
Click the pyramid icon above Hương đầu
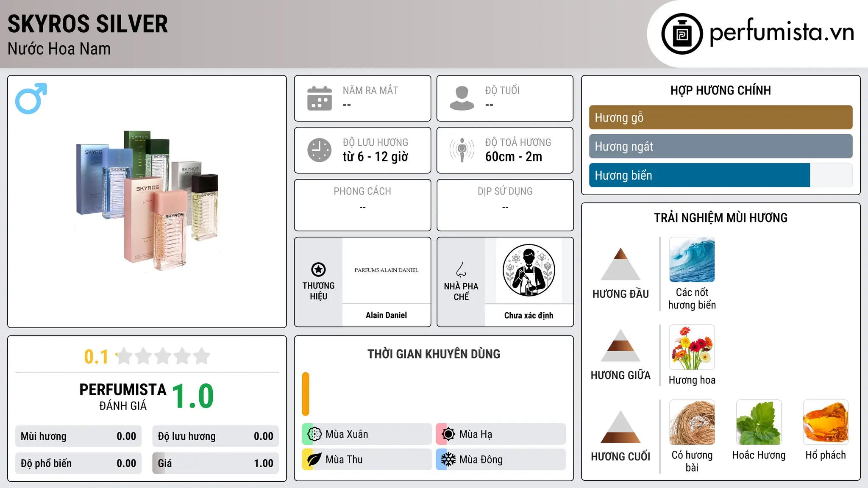coord(620,264)
